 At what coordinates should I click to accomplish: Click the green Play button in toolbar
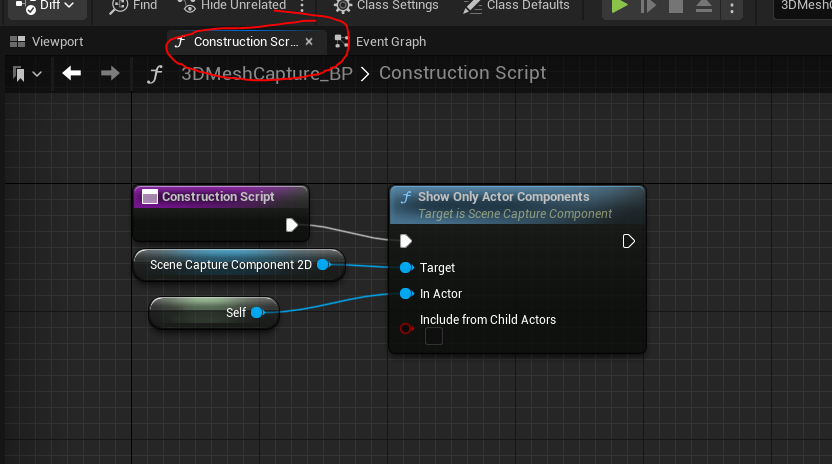[619, 6]
